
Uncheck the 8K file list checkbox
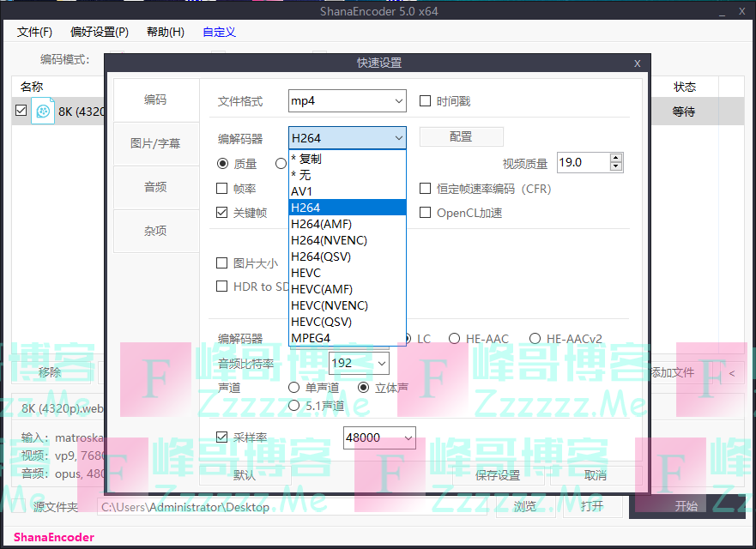[21, 111]
